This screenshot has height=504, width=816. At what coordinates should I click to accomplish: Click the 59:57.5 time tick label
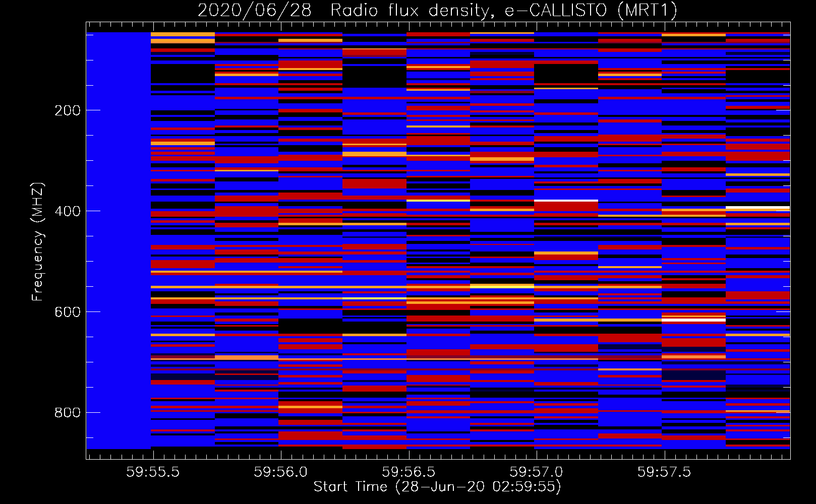click(x=664, y=472)
